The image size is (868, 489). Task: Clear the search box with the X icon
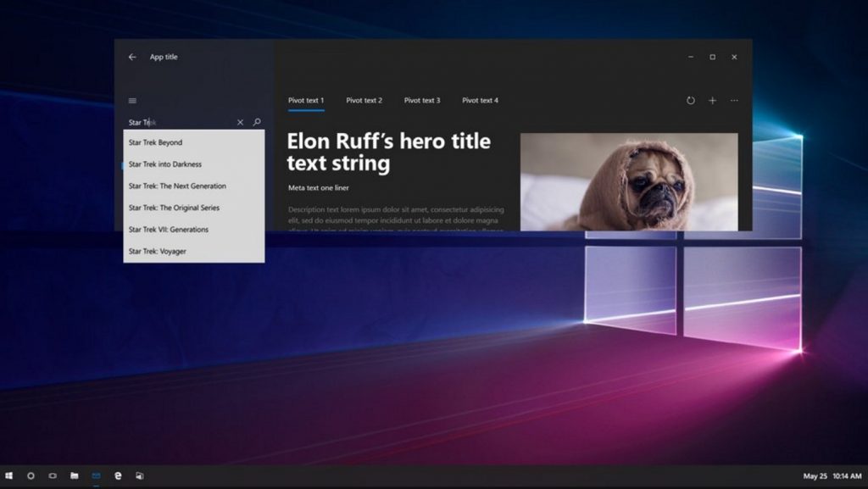point(240,122)
